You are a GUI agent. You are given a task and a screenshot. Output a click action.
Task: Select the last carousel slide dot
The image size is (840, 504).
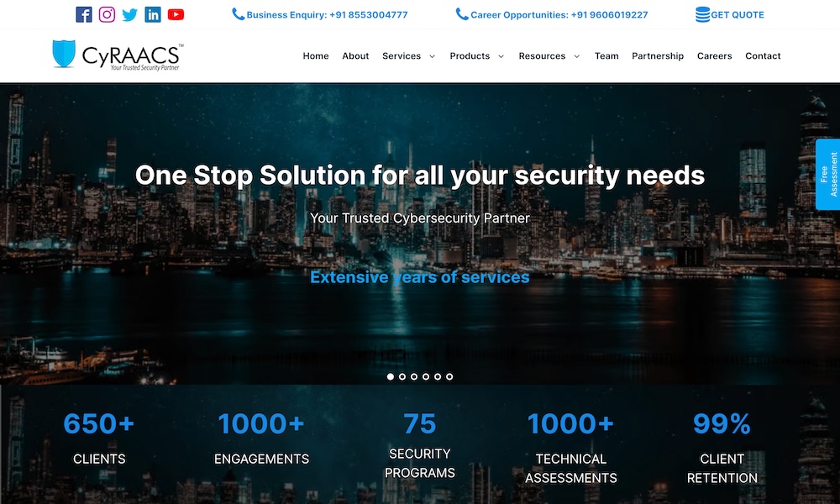[x=449, y=376]
